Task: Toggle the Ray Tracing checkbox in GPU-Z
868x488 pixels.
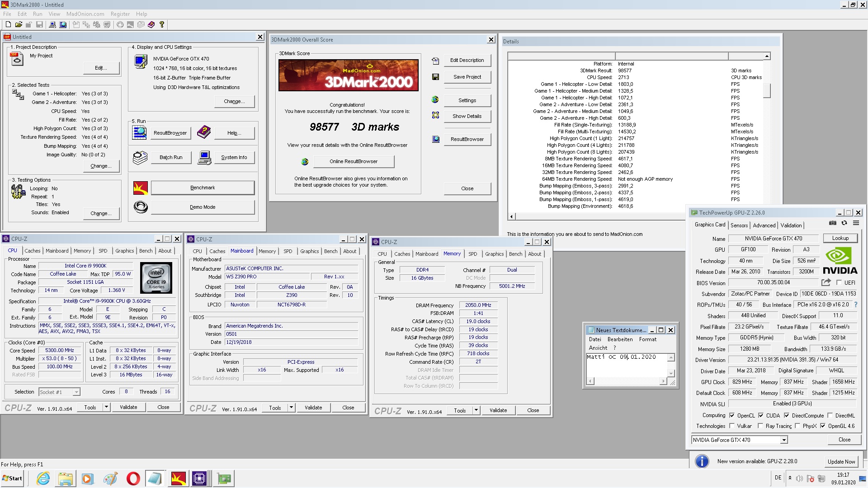Action: (x=760, y=426)
